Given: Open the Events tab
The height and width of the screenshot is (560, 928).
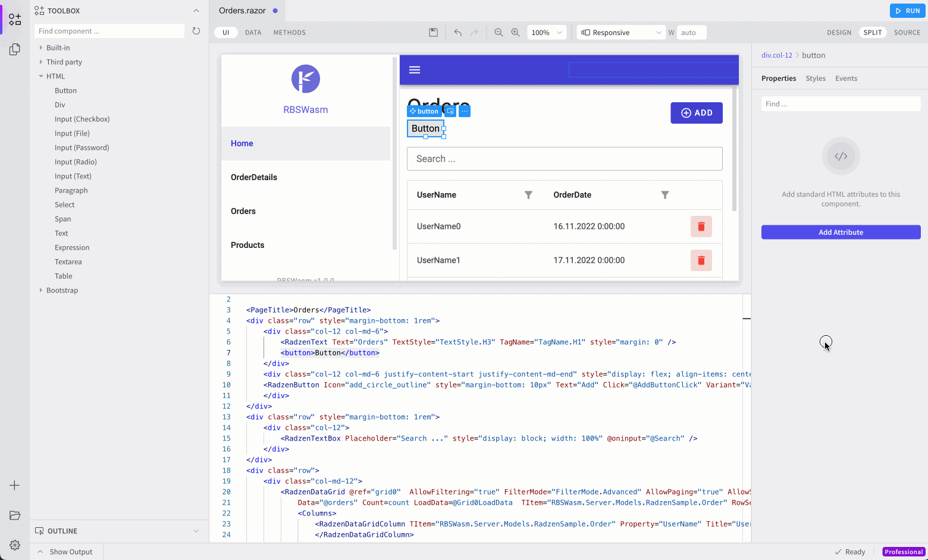Looking at the screenshot, I should (x=846, y=78).
